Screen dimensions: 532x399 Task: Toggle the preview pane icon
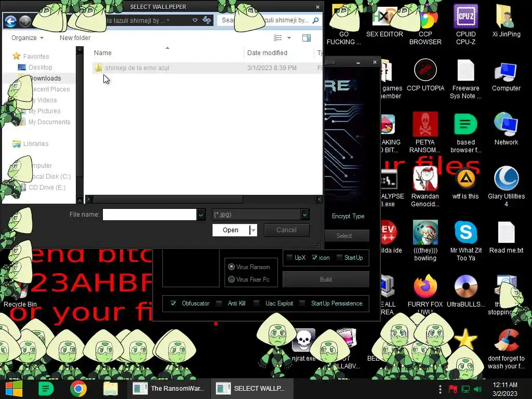(307, 37)
